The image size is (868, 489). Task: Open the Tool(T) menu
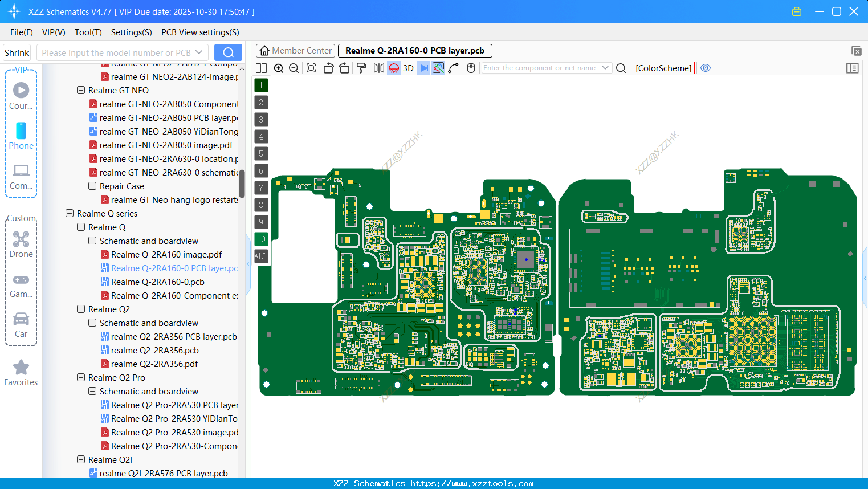[x=88, y=32]
